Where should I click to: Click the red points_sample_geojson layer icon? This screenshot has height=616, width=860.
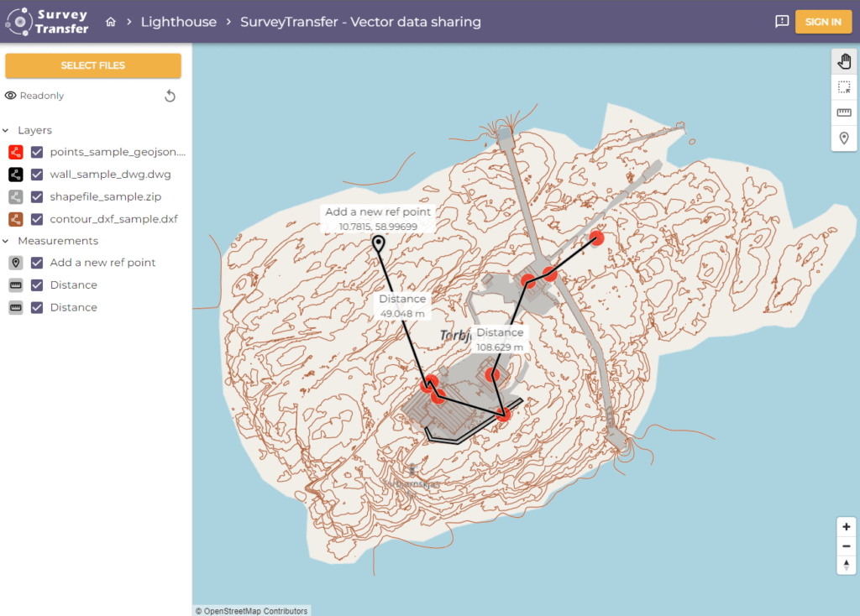coord(14,152)
